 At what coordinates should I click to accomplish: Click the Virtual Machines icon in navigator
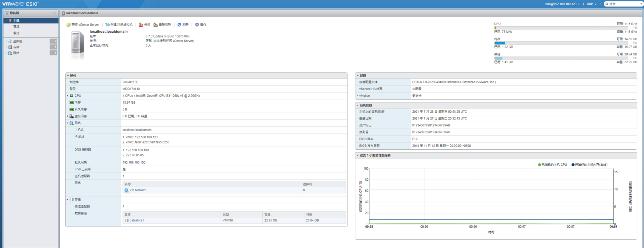[x=10, y=41]
